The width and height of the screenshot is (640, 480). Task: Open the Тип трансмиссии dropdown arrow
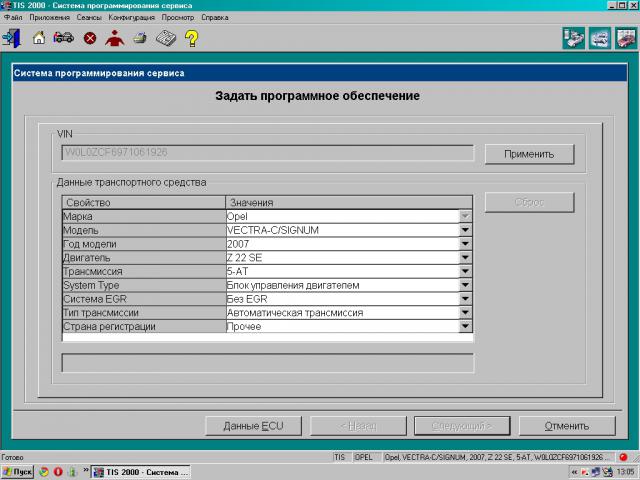465,313
